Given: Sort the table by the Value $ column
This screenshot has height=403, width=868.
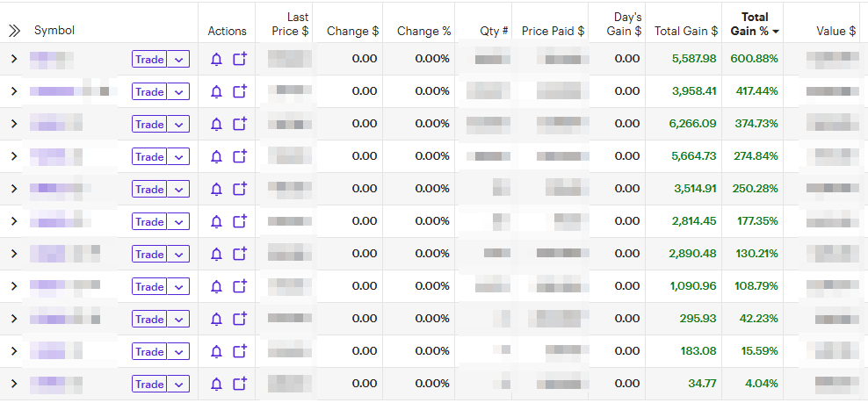Looking at the screenshot, I should [835, 31].
